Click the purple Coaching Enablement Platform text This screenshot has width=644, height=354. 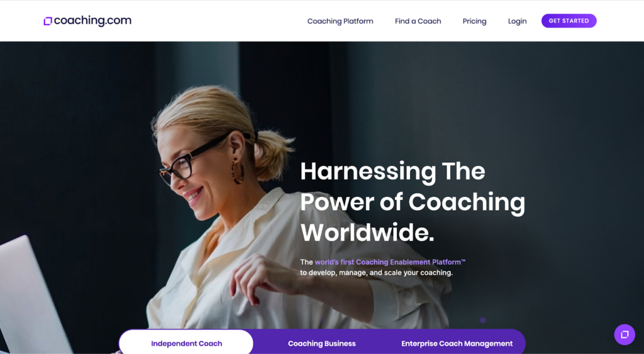[390, 262]
